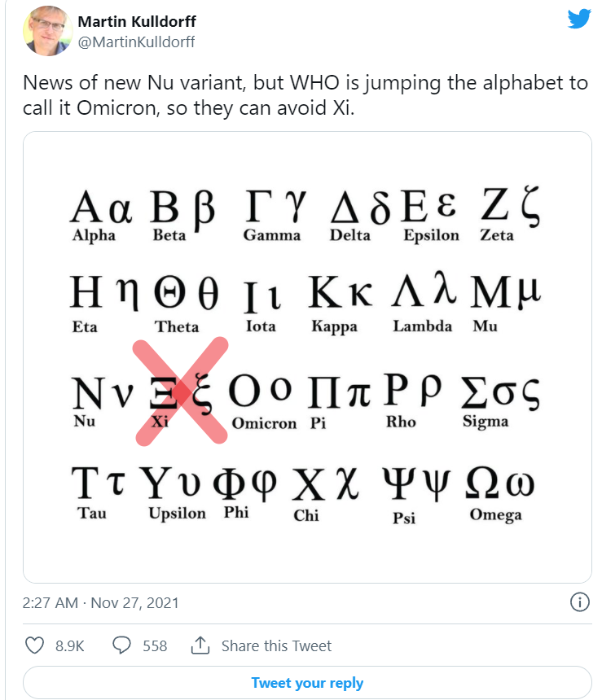Click the Share this Tweet label
Image resolution: width=602 pixels, height=700 pixels.
[276, 645]
